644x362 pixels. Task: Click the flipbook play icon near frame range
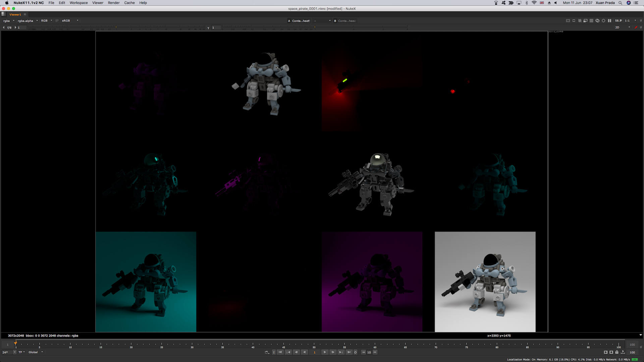click(605, 352)
